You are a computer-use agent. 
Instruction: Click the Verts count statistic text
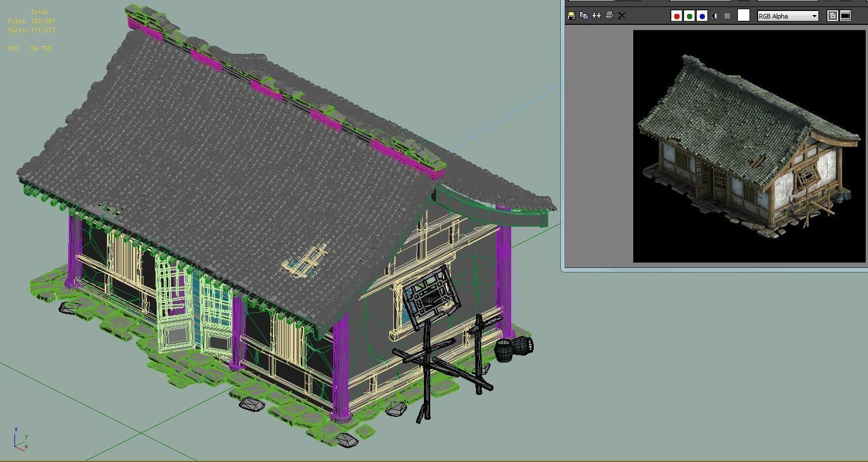[x=31, y=30]
